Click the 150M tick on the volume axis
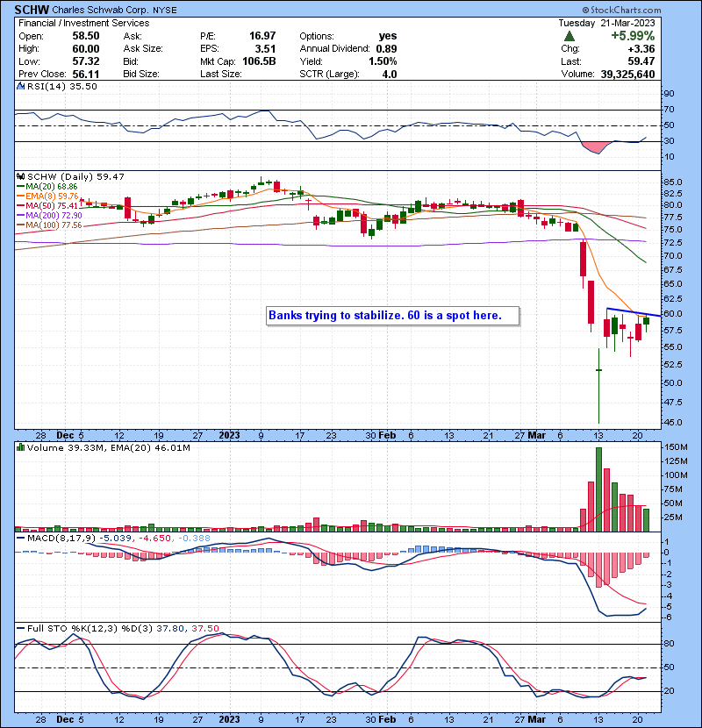This screenshot has height=728, width=702. [677, 447]
